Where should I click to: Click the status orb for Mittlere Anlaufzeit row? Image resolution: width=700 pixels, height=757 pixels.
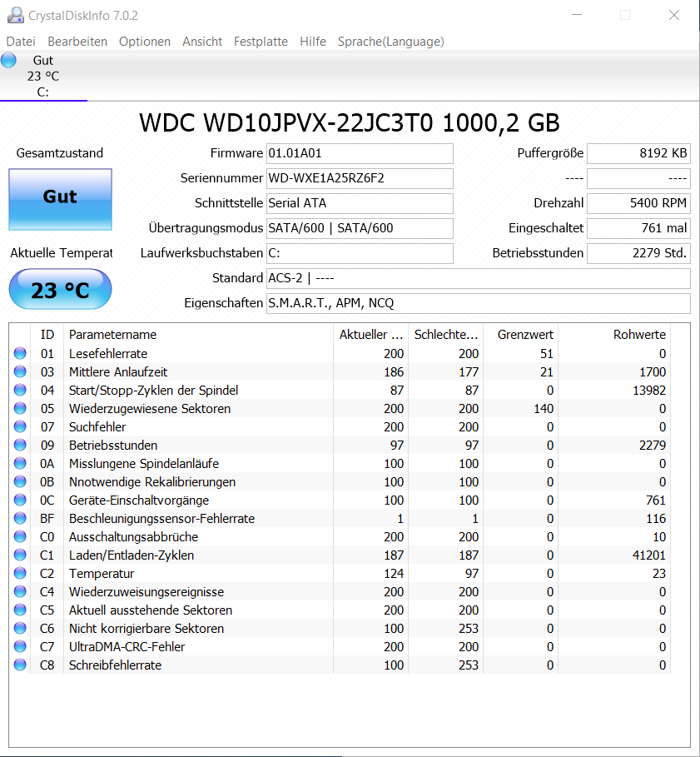pos(20,371)
